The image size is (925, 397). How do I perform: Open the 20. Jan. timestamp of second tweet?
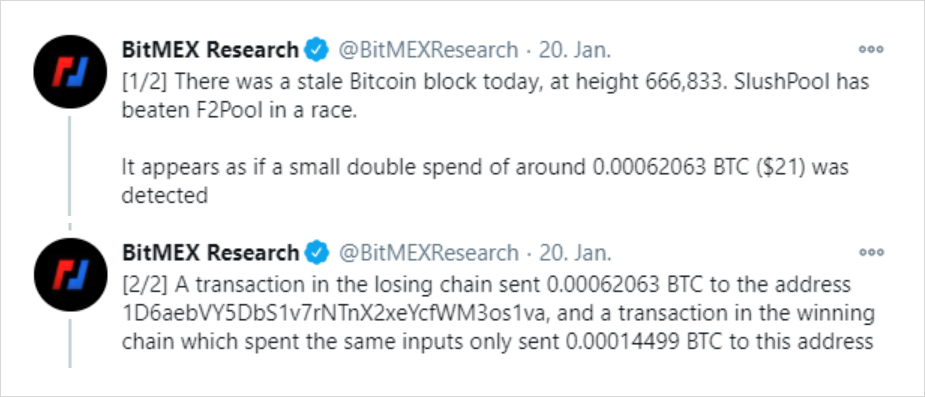[x=575, y=253]
